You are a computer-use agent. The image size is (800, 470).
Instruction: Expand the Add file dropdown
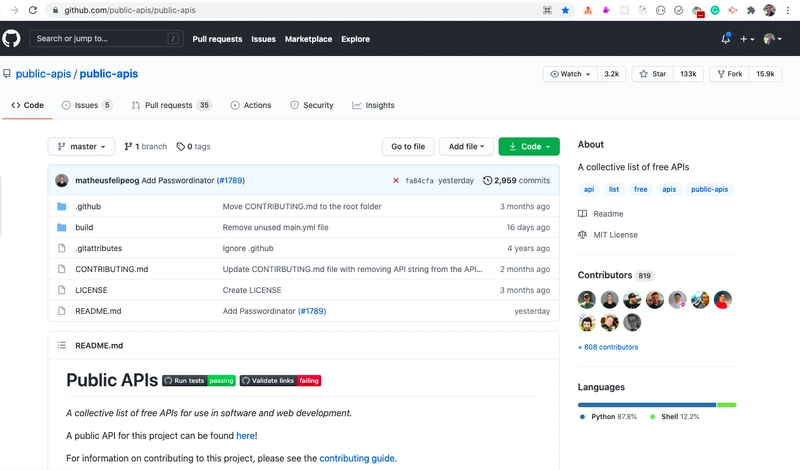click(466, 146)
